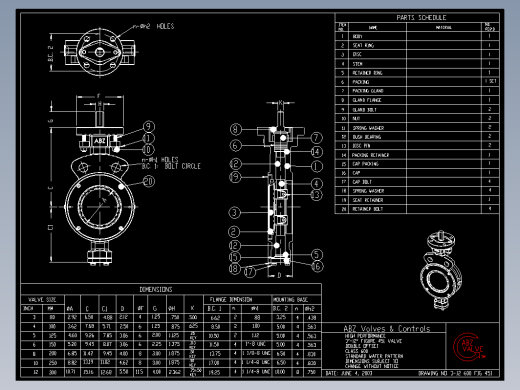The width and height of the screenshot is (520, 390).
Task: Select part balloon number 10
Action: (148, 150)
